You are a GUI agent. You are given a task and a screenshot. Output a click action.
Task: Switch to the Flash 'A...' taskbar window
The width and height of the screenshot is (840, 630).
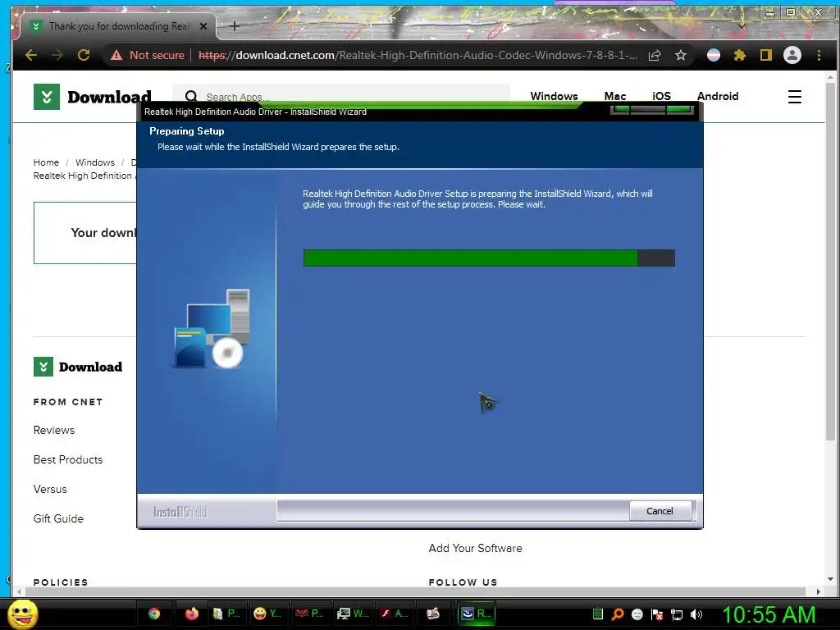tap(394, 614)
